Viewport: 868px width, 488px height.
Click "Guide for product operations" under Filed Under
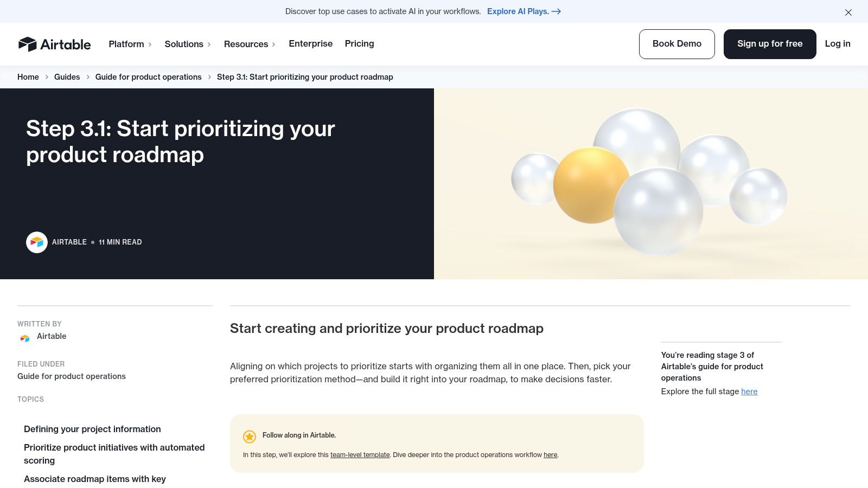(71, 376)
